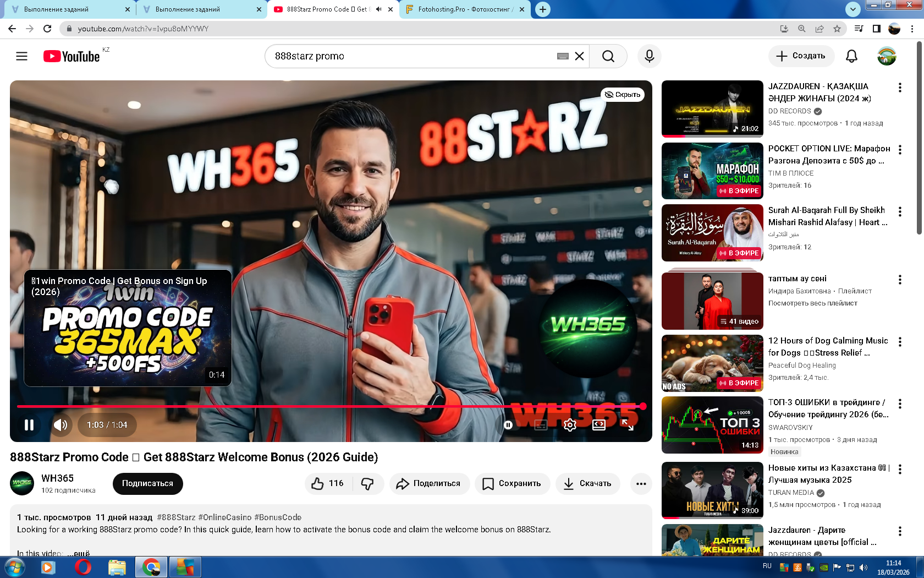
Task: Open the YouTube guide hamburger menu
Action: point(21,56)
